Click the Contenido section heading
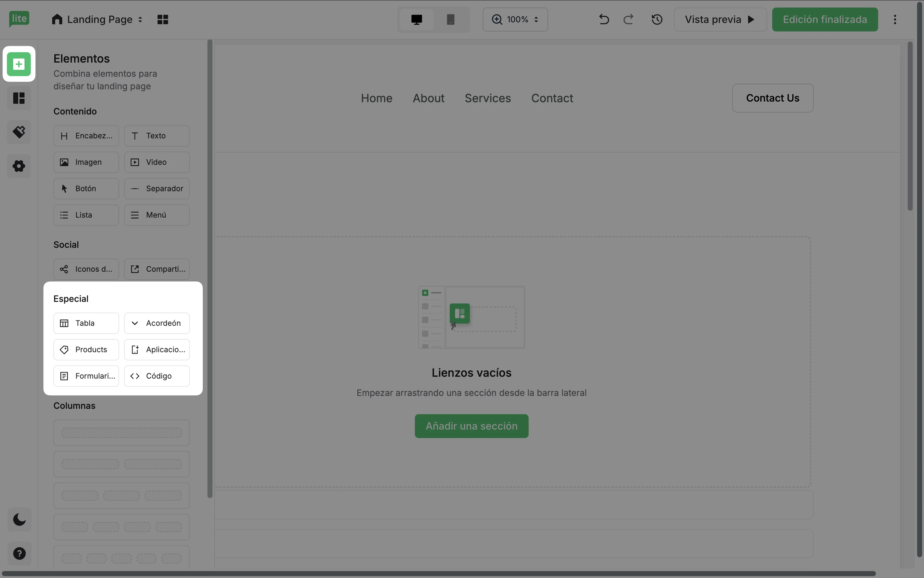The width and height of the screenshot is (924, 578). click(x=75, y=111)
